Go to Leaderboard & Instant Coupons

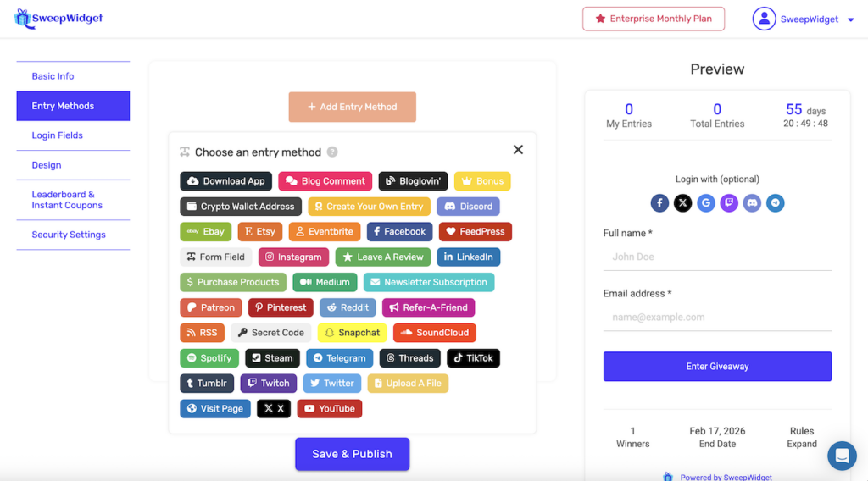pyautogui.click(x=67, y=200)
